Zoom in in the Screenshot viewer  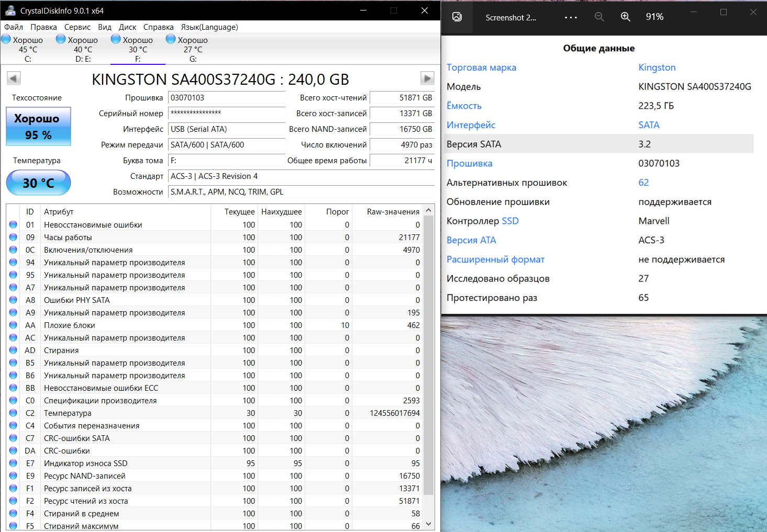(626, 17)
